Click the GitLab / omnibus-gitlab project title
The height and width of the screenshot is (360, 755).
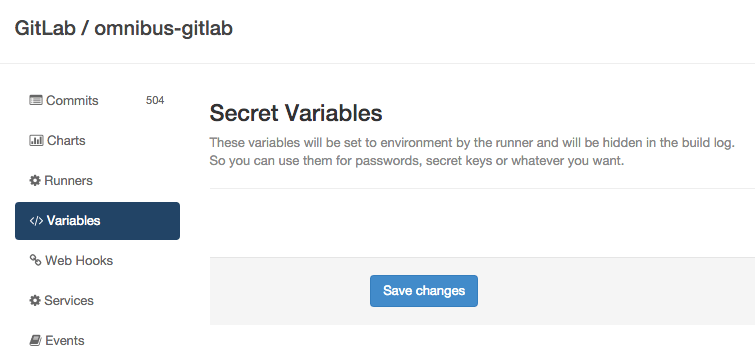click(124, 28)
